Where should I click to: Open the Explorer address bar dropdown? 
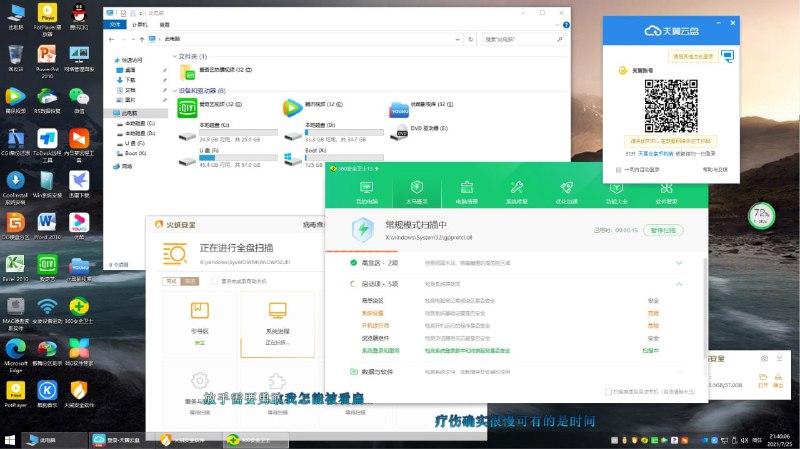pos(457,39)
